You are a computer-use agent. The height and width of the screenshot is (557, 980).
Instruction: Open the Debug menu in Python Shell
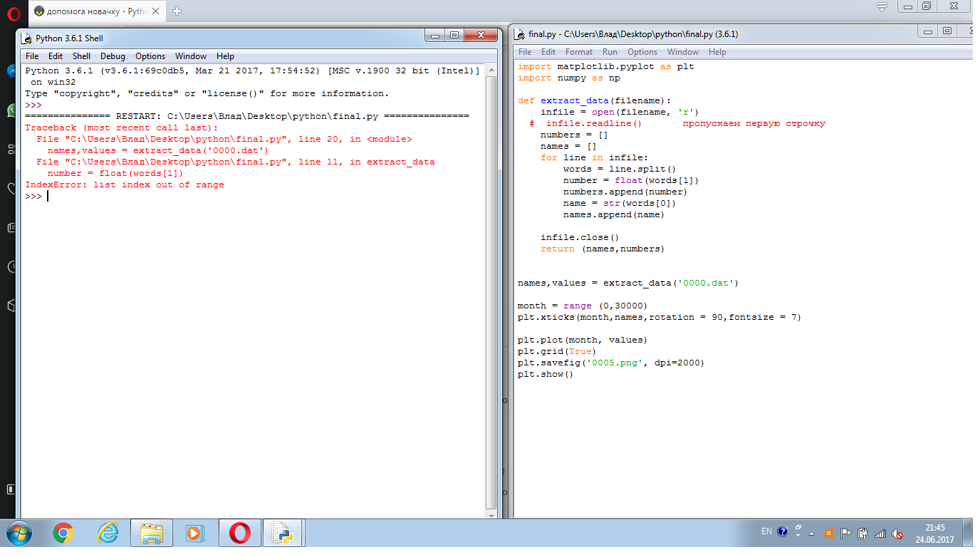pos(113,56)
